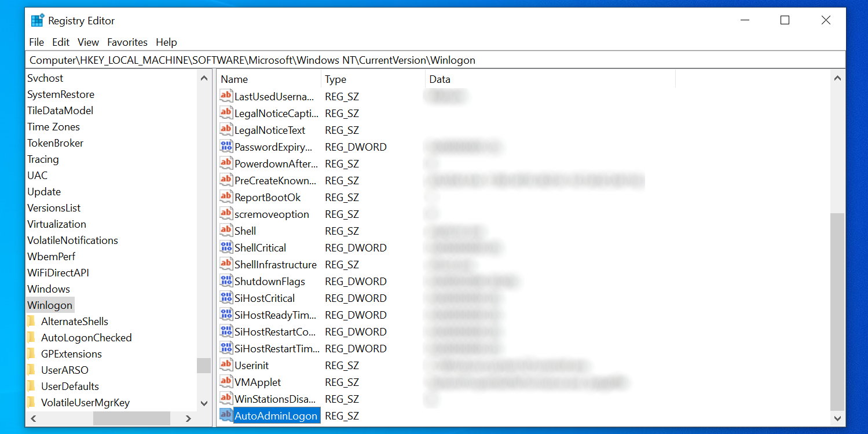The height and width of the screenshot is (434, 868).
Task: Select the ShellInfrastructure value name
Action: click(x=276, y=265)
